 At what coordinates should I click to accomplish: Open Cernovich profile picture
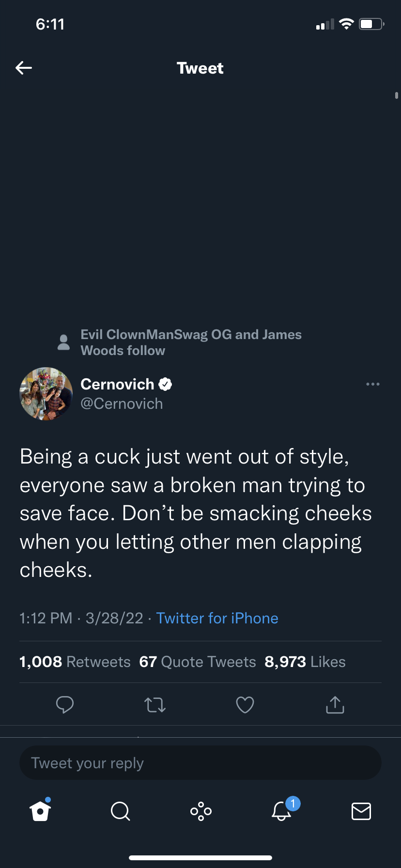click(46, 394)
